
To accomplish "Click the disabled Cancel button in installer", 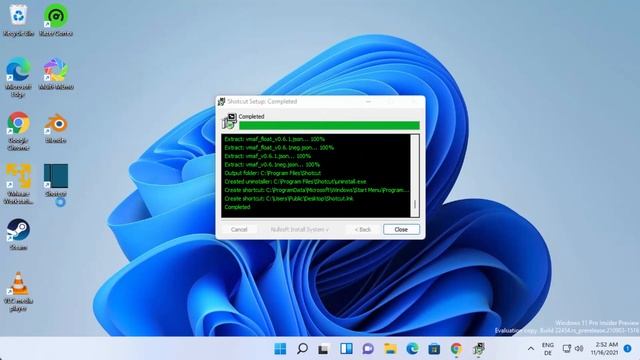I will [239, 229].
